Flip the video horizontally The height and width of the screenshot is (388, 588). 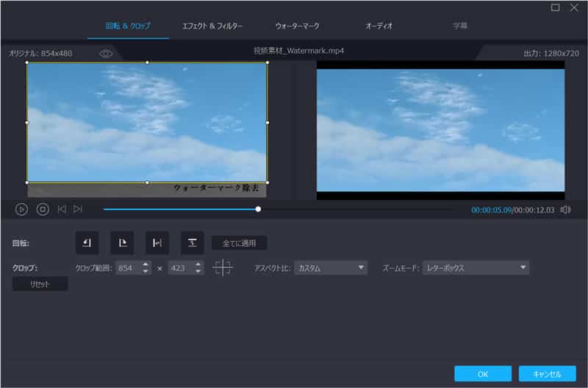[x=157, y=242]
